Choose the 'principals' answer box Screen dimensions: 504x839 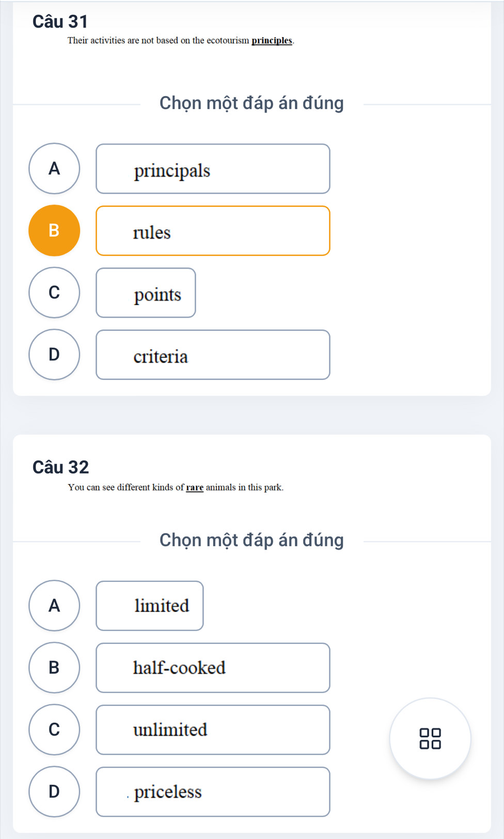(x=213, y=169)
